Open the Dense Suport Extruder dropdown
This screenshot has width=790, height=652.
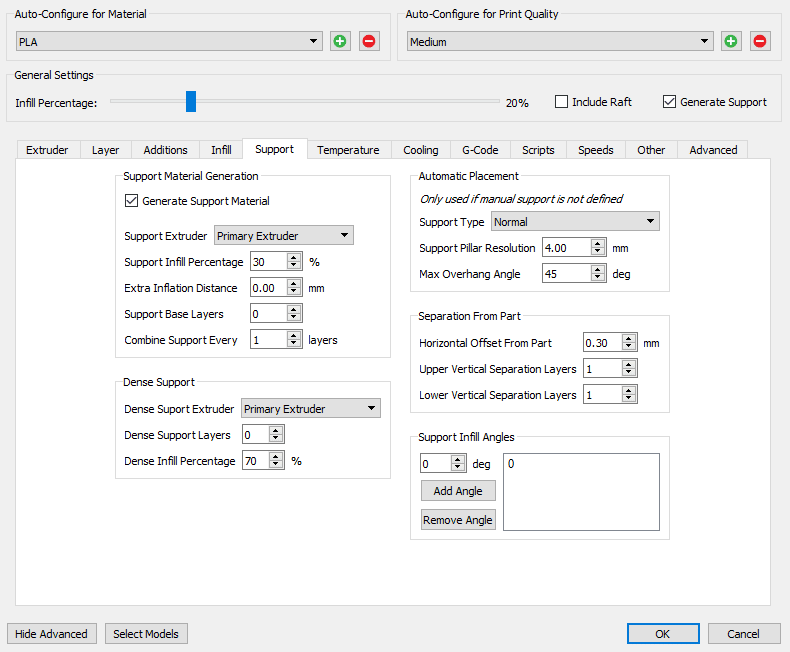[311, 408]
